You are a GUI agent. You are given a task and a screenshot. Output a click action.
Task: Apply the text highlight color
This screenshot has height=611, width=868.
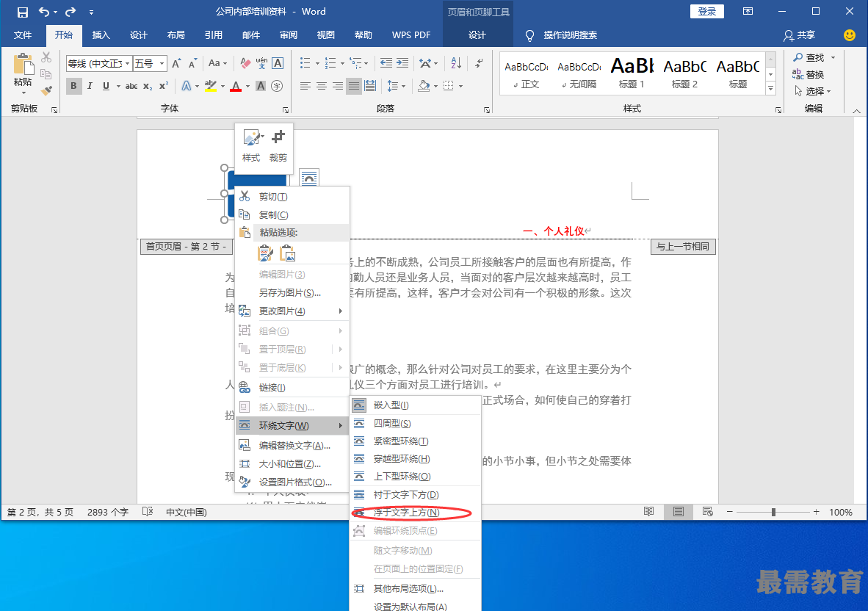pos(210,86)
